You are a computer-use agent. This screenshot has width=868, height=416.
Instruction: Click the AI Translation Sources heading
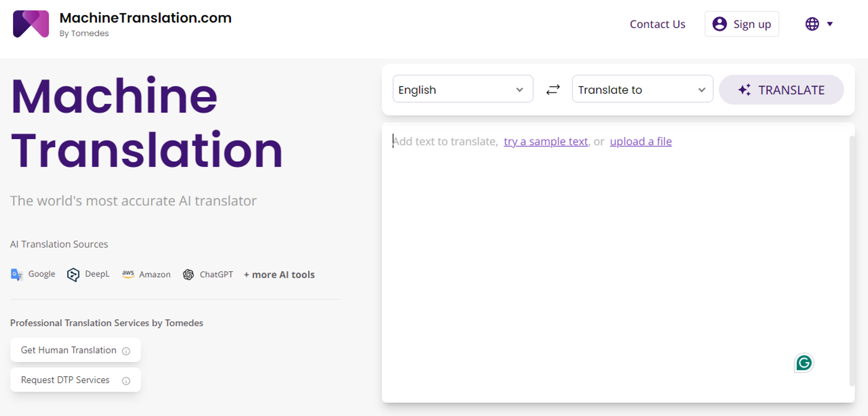click(59, 244)
